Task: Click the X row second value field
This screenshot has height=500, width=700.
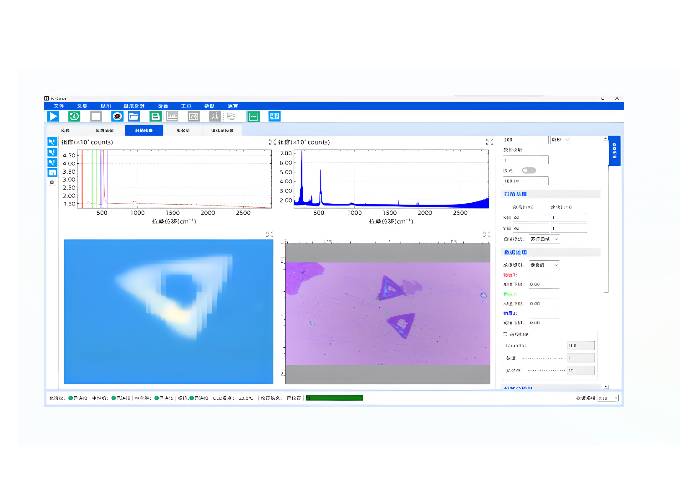Action: (x=569, y=218)
